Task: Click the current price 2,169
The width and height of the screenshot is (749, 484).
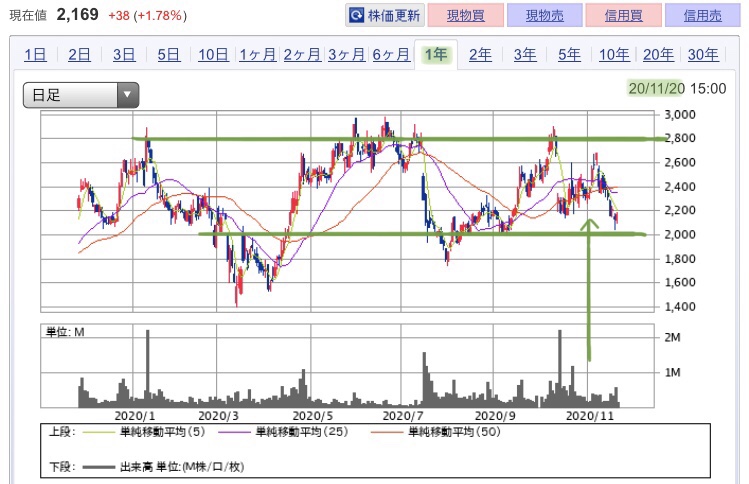Action: (x=77, y=14)
